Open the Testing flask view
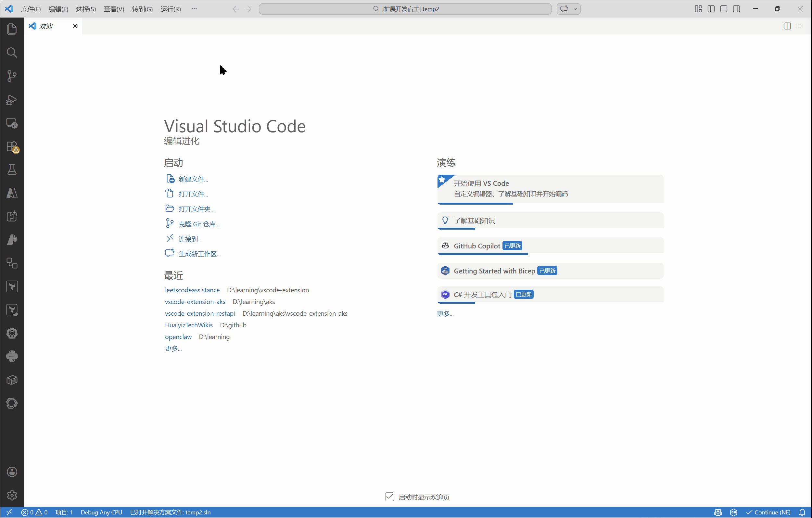 click(12, 170)
